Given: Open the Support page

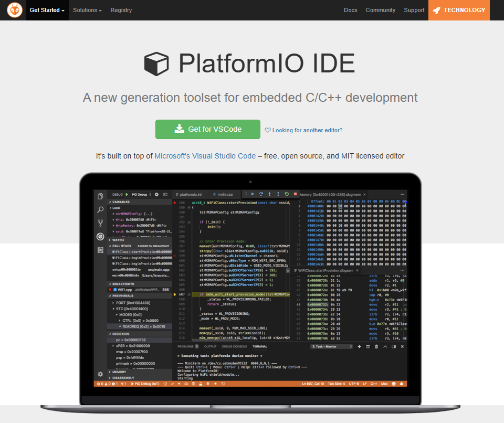Looking at the screenshot, I should [x=414, y=10].
